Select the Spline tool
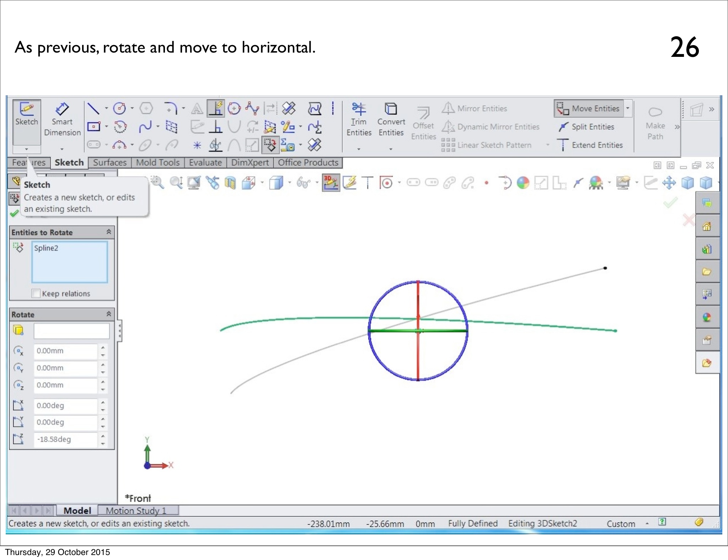 (x=145, y=127)
